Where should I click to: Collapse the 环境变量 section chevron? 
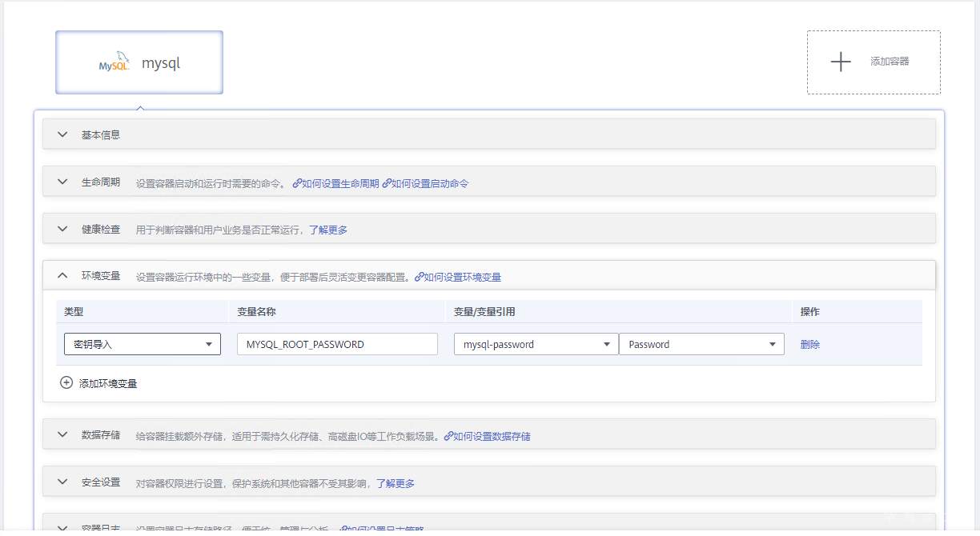(63, 276)
